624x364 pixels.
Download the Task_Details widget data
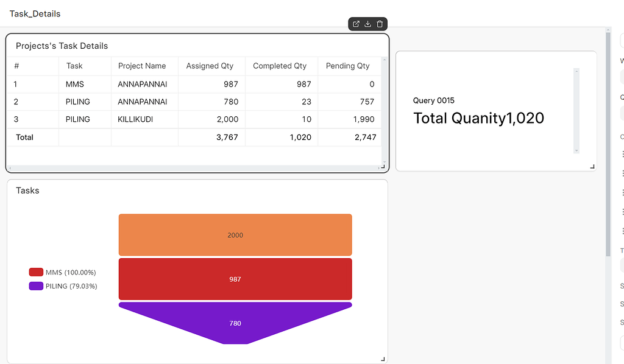tap(367, 24)
